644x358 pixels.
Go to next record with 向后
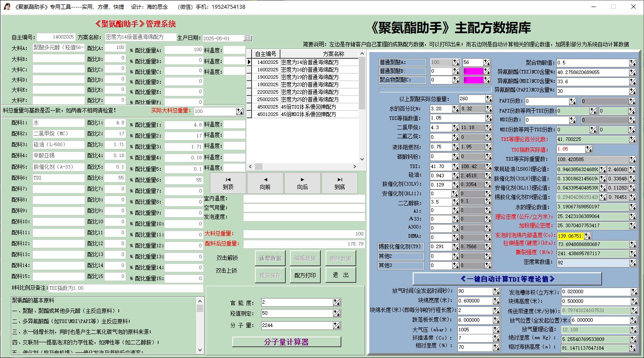302,183
